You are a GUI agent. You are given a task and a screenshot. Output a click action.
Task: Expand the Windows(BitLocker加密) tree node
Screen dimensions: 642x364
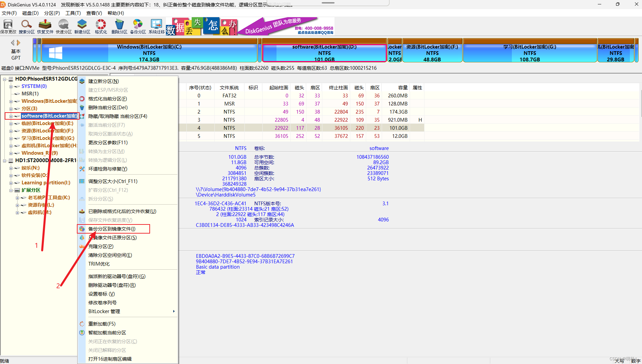click(11, 101)
